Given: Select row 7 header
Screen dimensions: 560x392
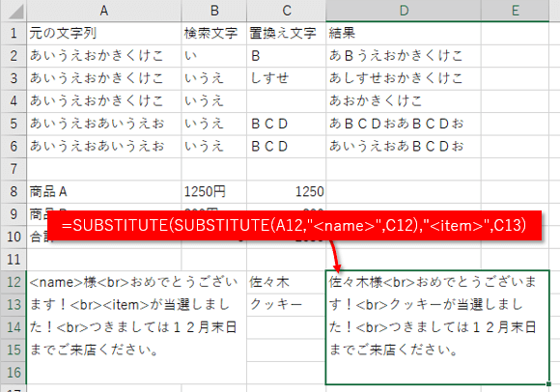Looking at the screenshot, I should pyautogui.click(x=14, y=169).
